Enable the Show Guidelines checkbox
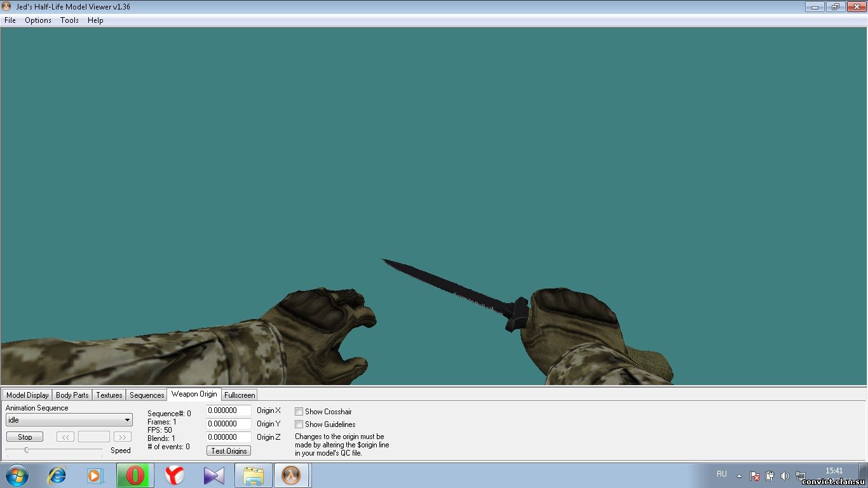This screenshot has height=488, width=868. [299, 424]
